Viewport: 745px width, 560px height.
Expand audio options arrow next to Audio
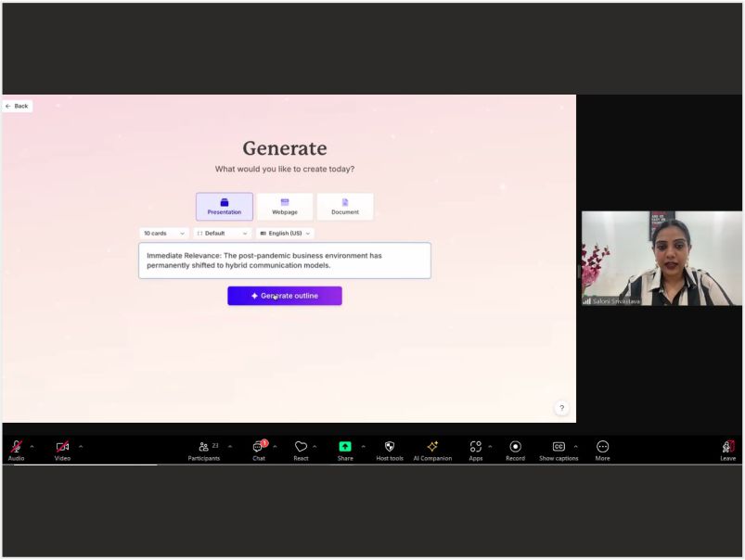coord(32,446)
